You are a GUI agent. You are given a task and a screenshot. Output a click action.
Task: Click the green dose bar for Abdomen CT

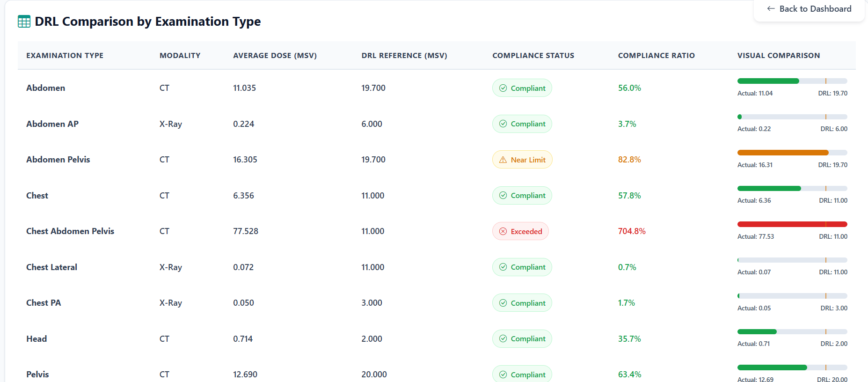768,81
